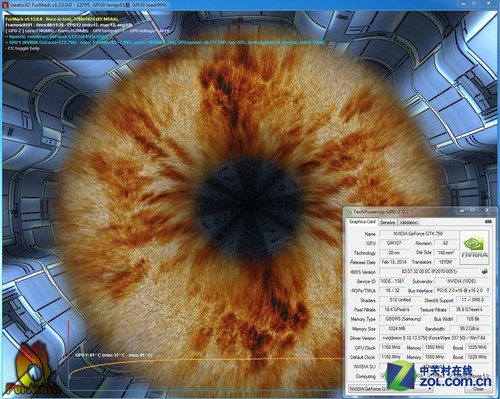
Task: Minimize the GPU-Z window
Action: point(462,211)
